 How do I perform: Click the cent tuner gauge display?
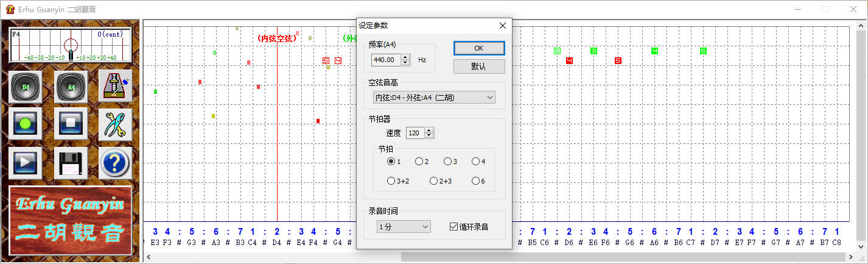coord(71,46)
